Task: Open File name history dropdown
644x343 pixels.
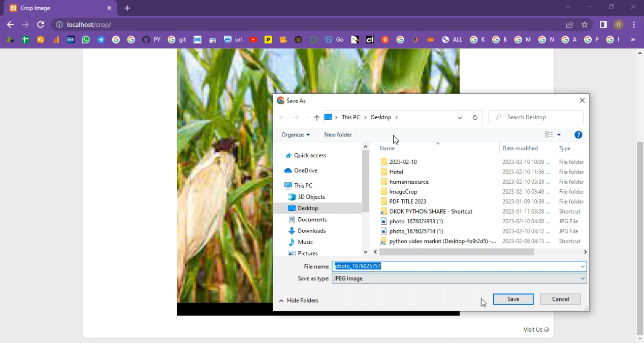Action: 583,266
